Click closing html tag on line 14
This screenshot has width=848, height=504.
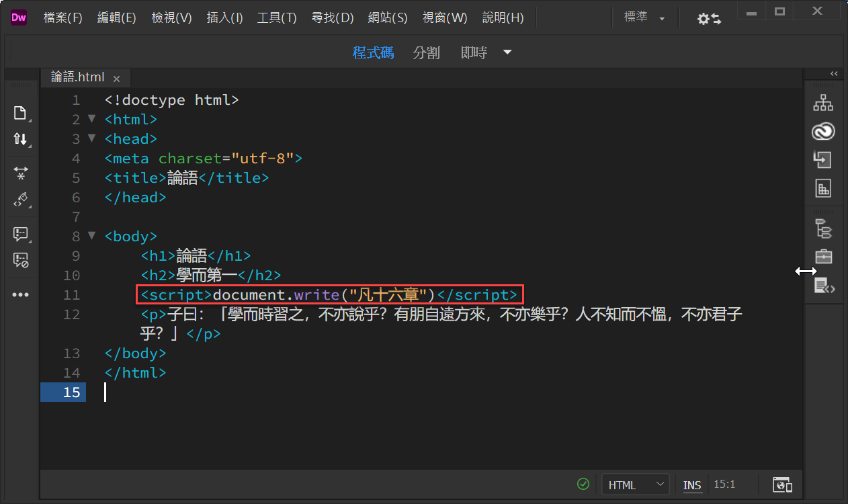pyautogui.click(x=135, y=373)
